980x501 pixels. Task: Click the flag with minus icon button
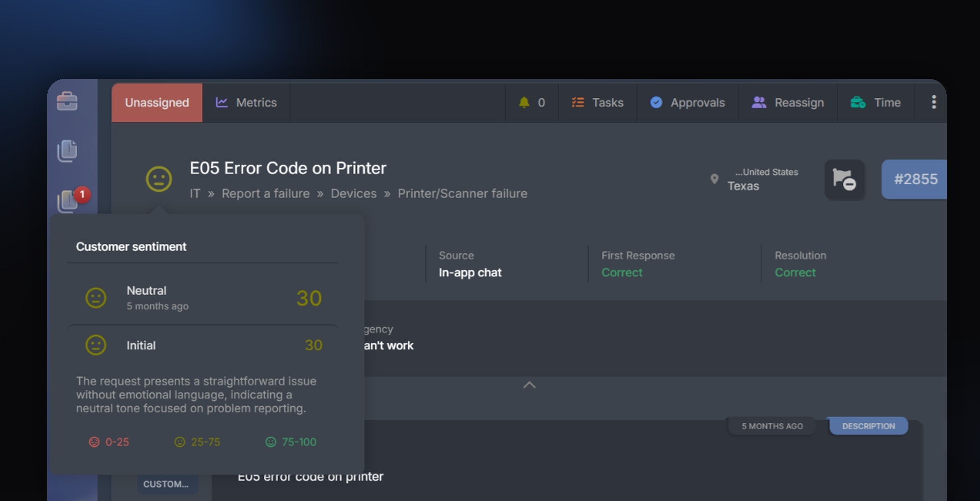(845, 180)
